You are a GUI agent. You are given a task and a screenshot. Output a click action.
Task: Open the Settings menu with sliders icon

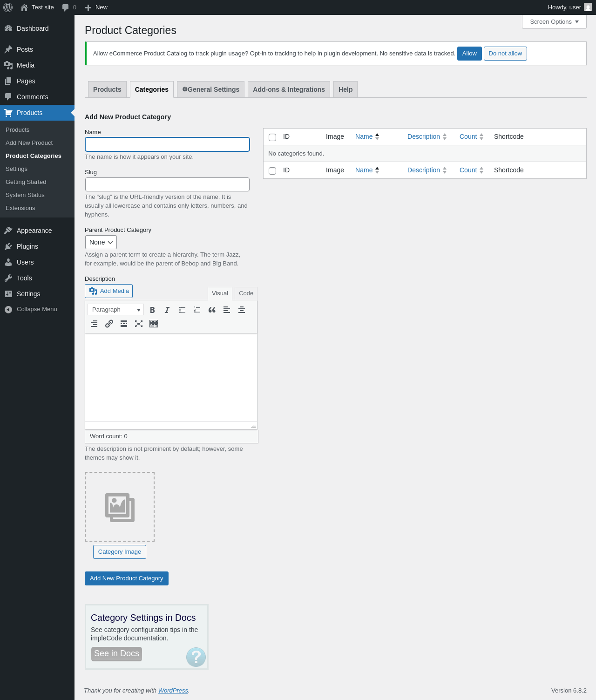click(37, 294)
